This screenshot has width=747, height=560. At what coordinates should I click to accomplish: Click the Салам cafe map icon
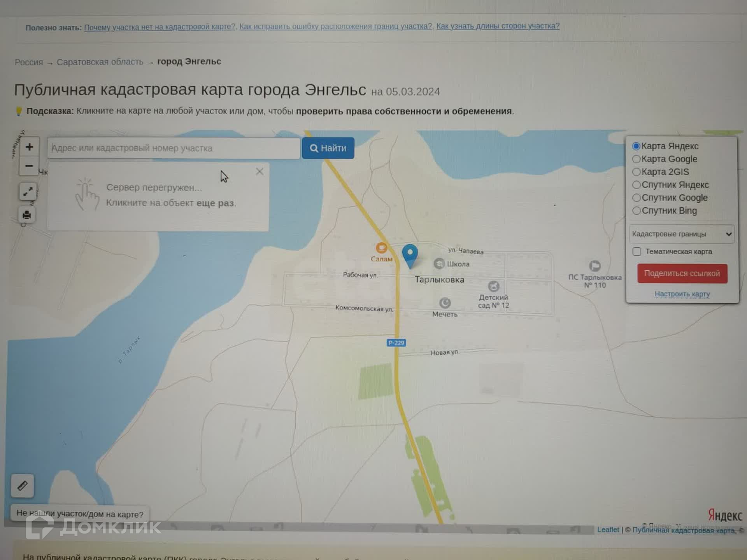(381, 248)
